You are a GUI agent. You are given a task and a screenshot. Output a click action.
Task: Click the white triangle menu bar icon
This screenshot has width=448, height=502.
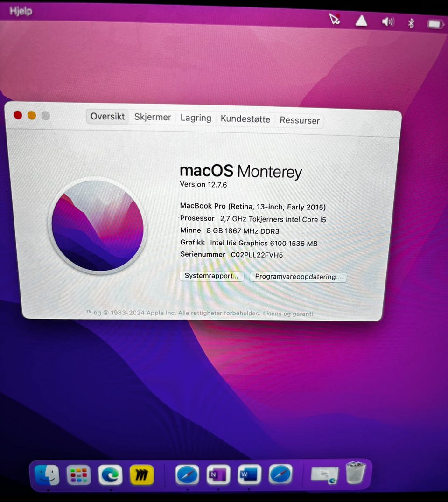click(x=361, y=21)
